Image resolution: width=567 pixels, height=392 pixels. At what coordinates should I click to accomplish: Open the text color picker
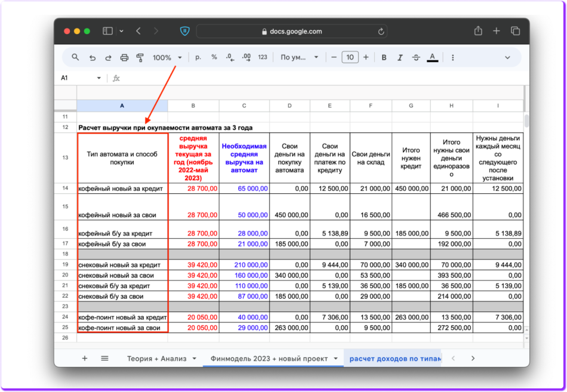tap(433, 58)
